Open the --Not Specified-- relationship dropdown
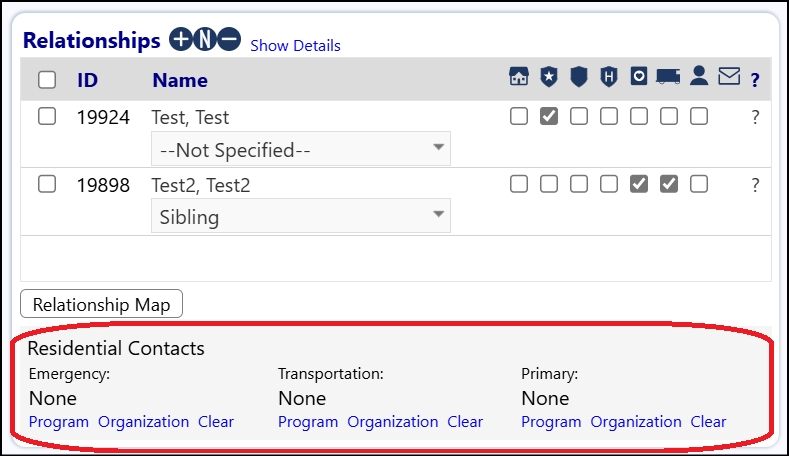The height and width of the screenshot is (456, 789). point(301,149)
